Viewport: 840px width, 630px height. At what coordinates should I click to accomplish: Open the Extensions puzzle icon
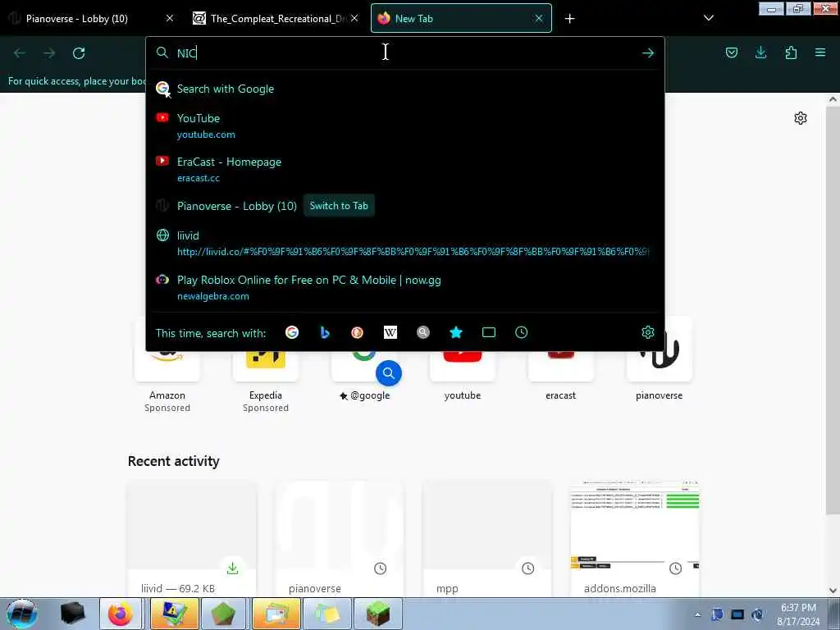[x=791, y=52]
